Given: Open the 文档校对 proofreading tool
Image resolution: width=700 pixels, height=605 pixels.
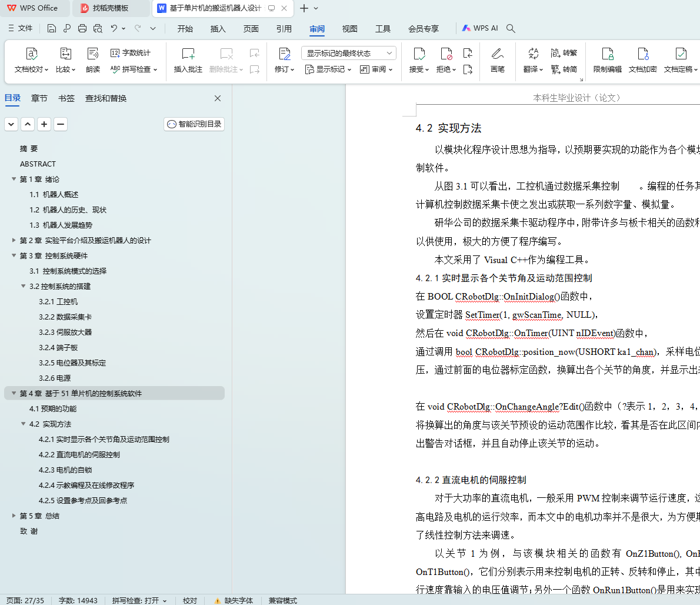Looking at the screenshot, I should (31, 60).
